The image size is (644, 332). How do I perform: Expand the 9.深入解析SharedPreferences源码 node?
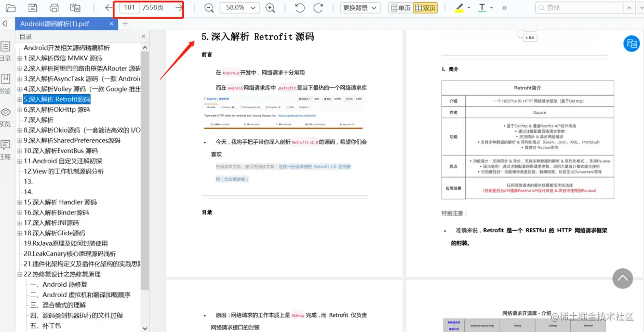20,140
